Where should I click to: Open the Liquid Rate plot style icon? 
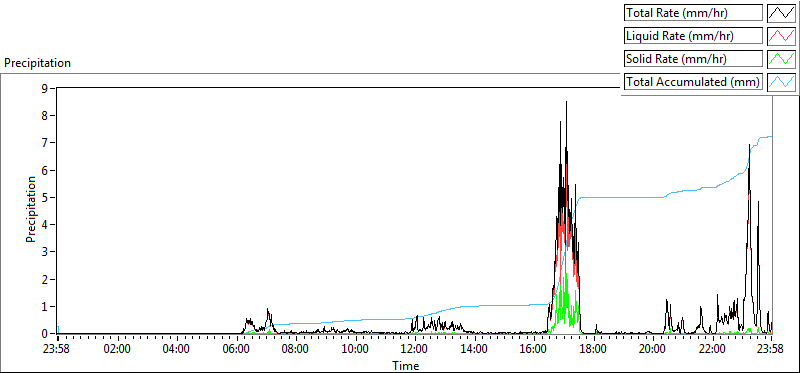point(782,36)
